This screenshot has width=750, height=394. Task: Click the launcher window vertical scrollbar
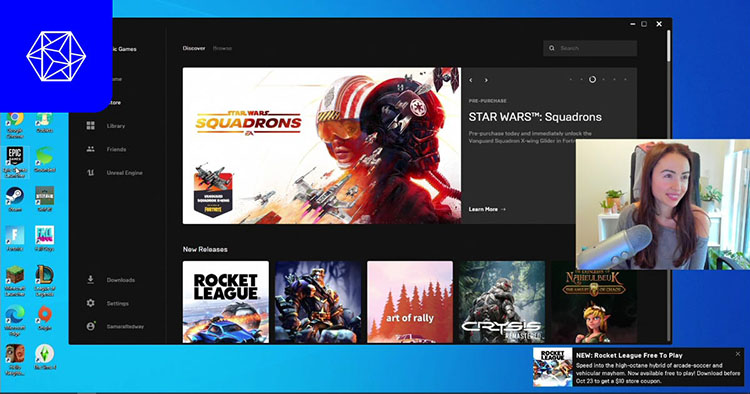668,46
